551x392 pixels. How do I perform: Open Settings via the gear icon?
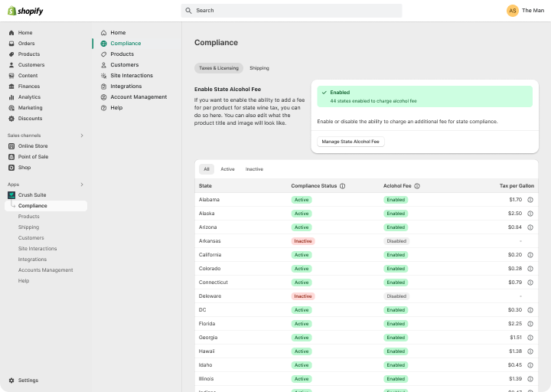(11, 381)
